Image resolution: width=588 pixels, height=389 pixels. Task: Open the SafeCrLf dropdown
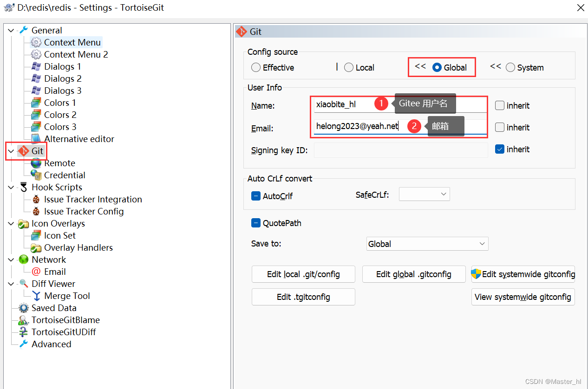[x=425, y=194]
